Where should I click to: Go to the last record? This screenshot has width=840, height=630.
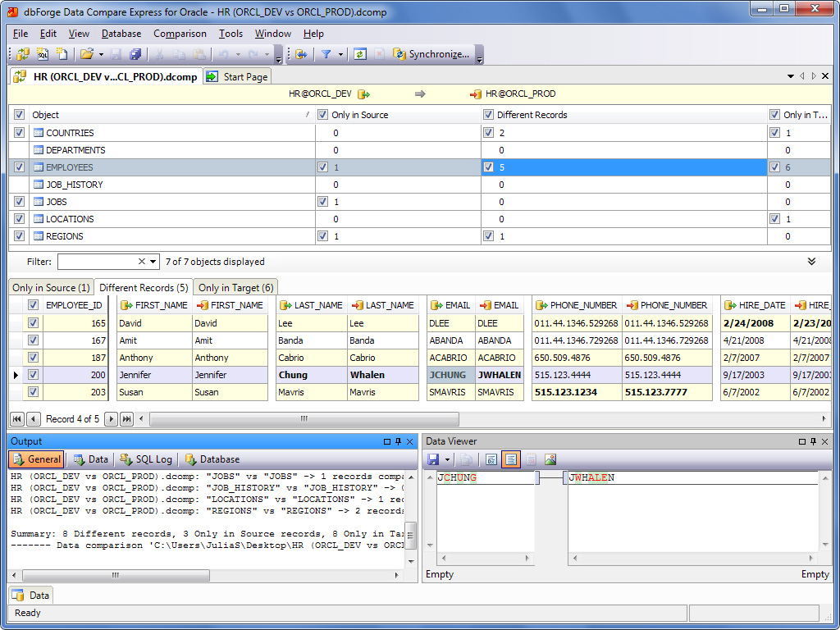126,419
